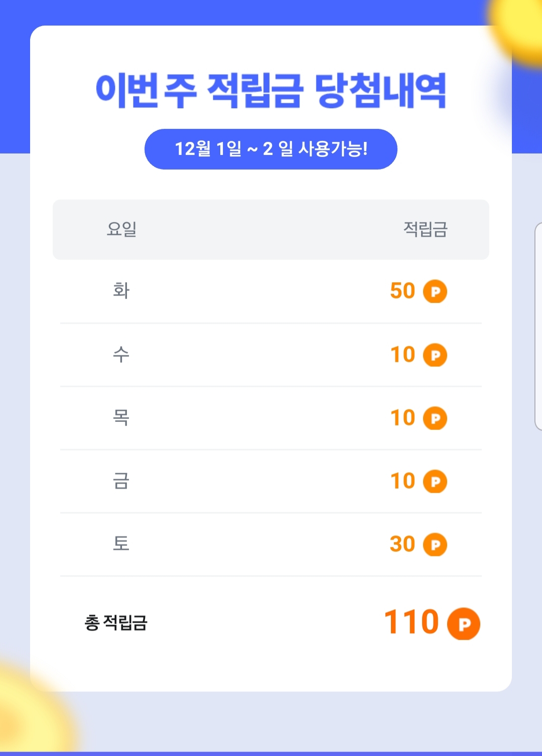Viewport: 542px width, 756px height.
Task: Tap the 토 day label
Action: tap(121, 544)
